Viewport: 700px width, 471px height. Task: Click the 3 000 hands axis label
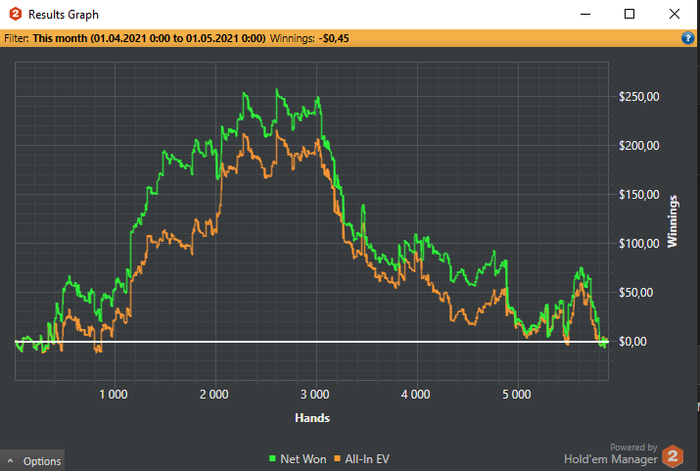click(315, 395)
